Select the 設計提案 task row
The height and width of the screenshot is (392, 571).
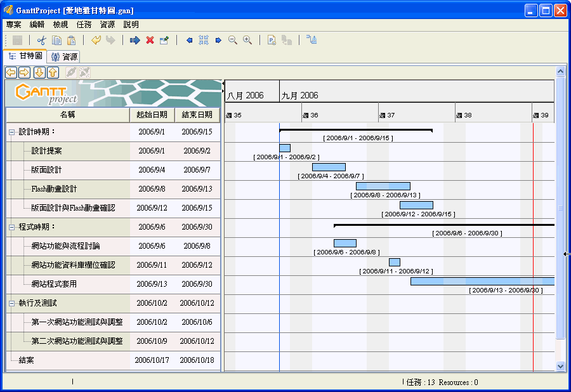[x=114, y=151]
